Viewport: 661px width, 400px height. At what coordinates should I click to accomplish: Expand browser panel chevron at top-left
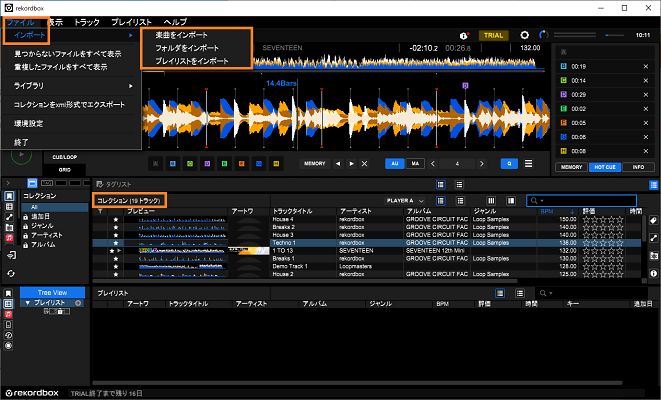coord(8,183)
